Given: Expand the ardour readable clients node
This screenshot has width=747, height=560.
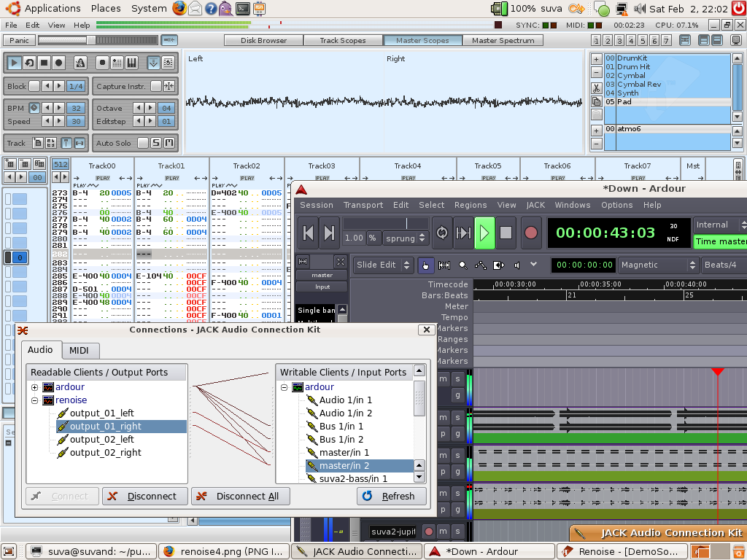Looking at the screenshot, I should 35,387.
